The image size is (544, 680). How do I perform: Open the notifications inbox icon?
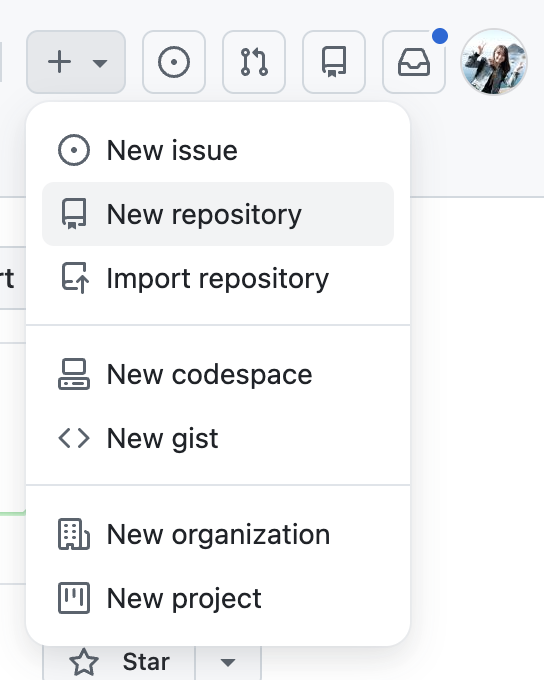pyautogui.click(x=414, y=62)
